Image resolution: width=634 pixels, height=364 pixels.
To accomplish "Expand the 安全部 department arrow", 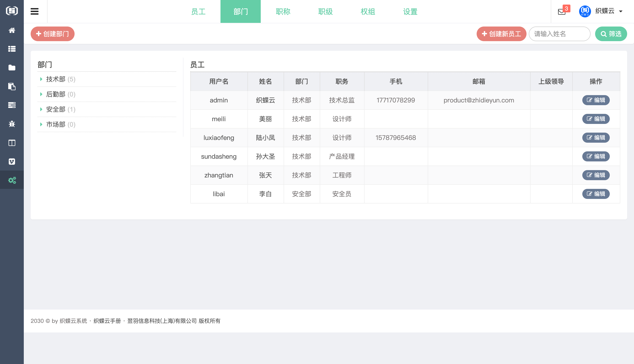I will 41,109.
